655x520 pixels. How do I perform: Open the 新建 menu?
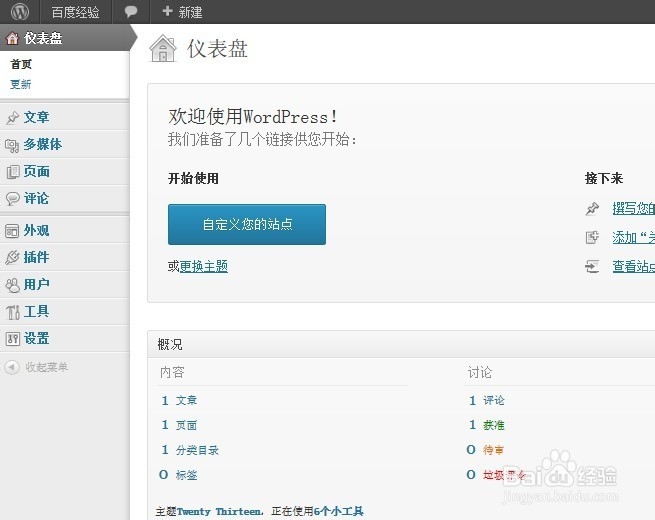coord(190,12)
